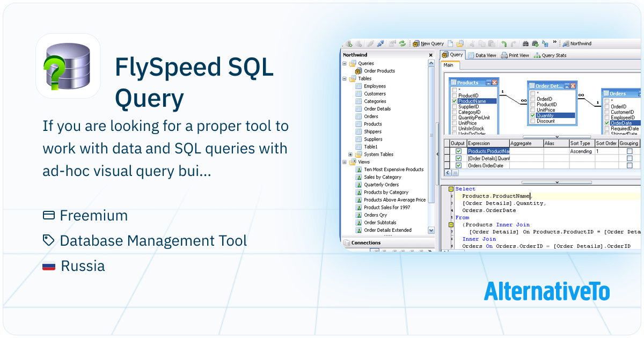Collapse the diagram pane splitter arrow
644x338 pixels.
[556, 137]
